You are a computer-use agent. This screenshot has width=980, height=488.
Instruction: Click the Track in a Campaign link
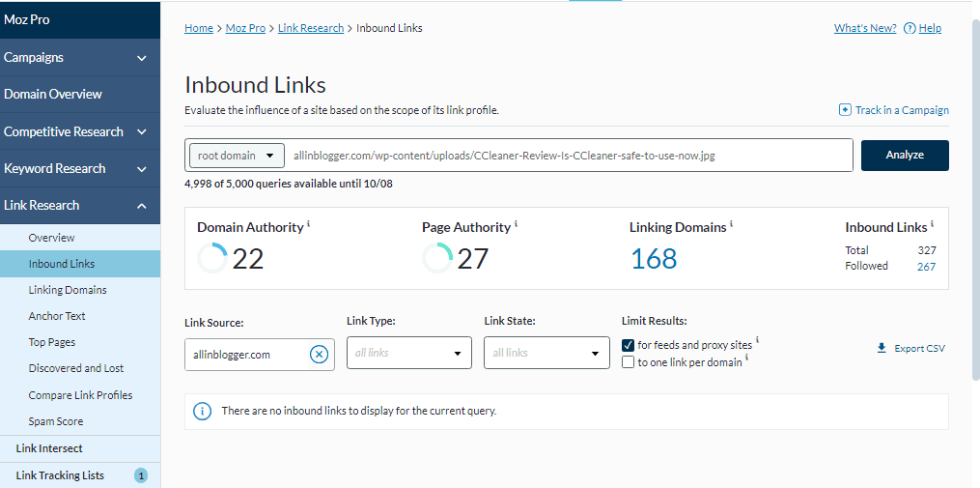(902, 110)
